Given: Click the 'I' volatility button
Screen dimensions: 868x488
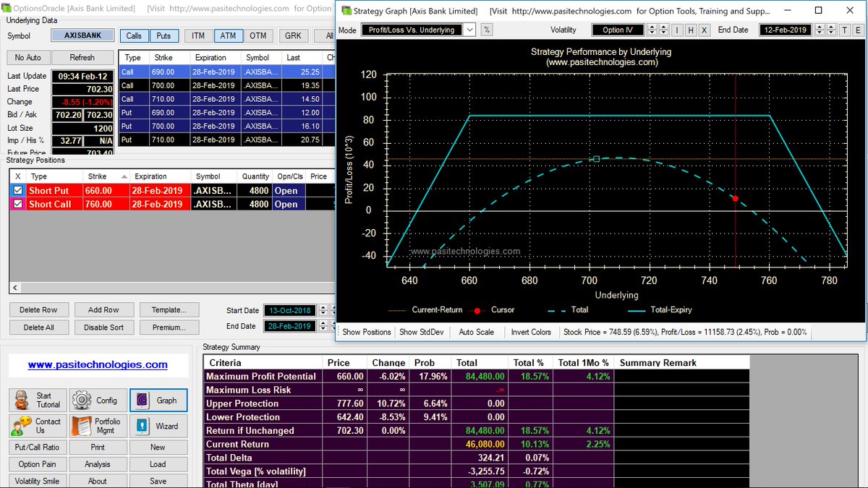Looking at the screenshot, I should point(677,30).
